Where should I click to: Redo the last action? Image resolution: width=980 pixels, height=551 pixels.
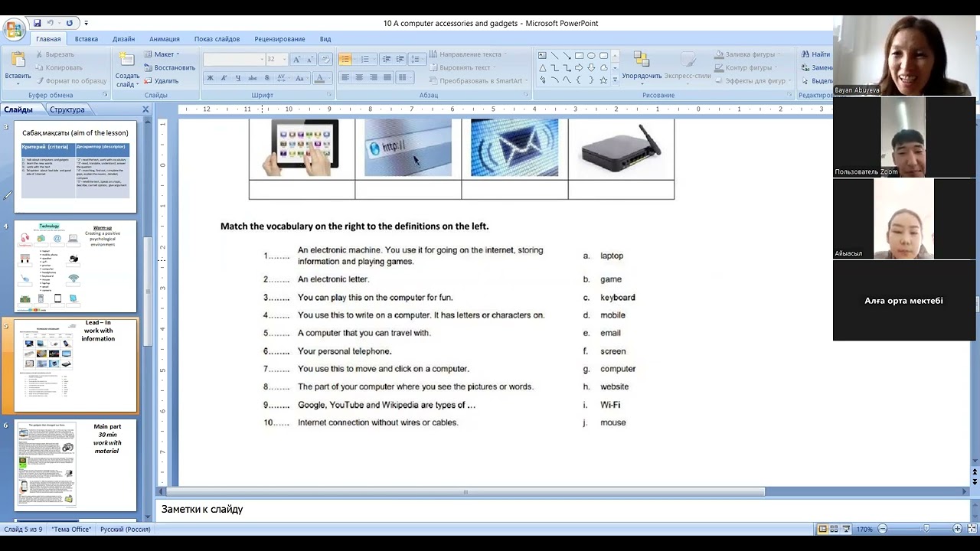pyautogui.click(x=70, y=23)
